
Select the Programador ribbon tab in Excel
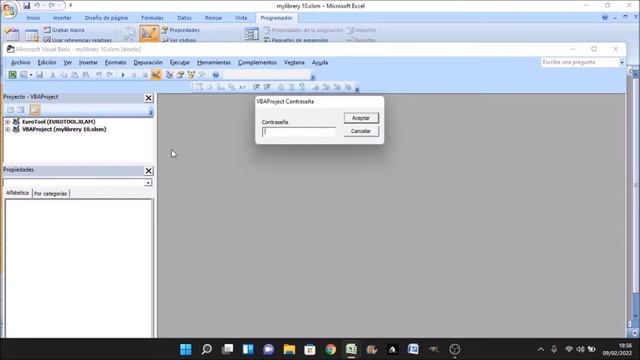pos(276,18)
